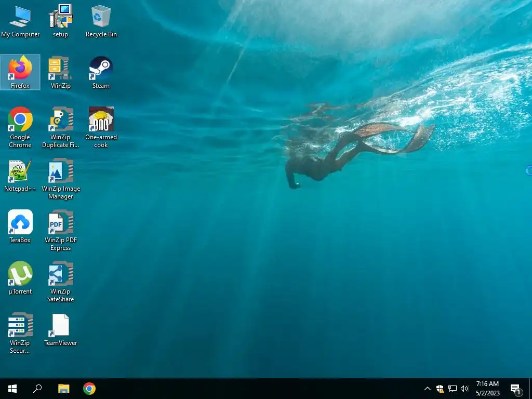The width and height of the screenshot is (532, 399).
Task: Select the WinZip Duplicate File Finder shortcut
Action: pyautogui.click(x=60, y=127)
